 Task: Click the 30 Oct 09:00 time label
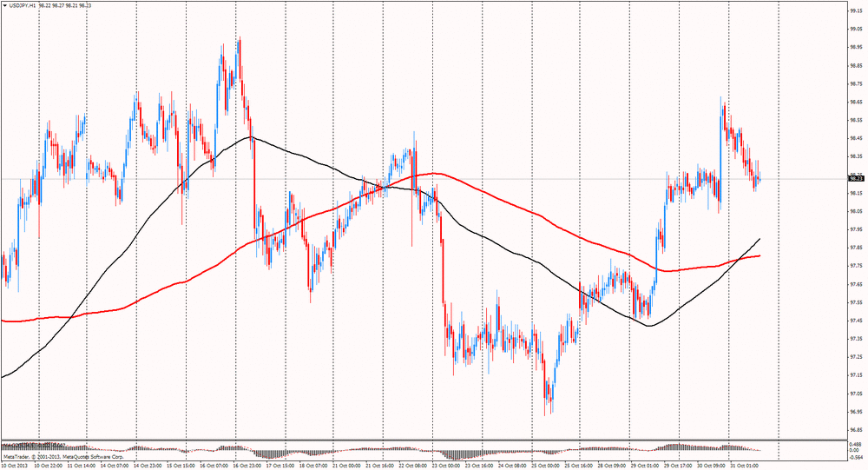click(710, 467)
